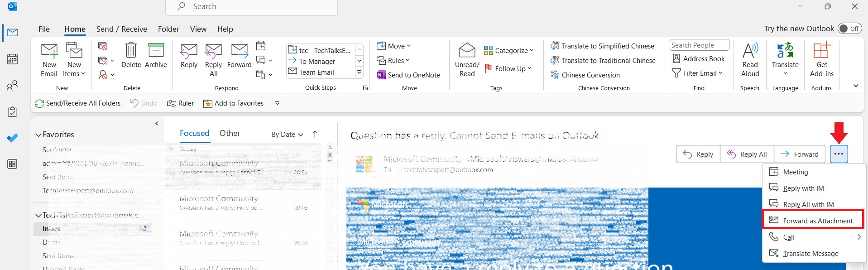Click the Ruler quick access item
Viewport: 868px width, 270px height.
coord(180,103)
